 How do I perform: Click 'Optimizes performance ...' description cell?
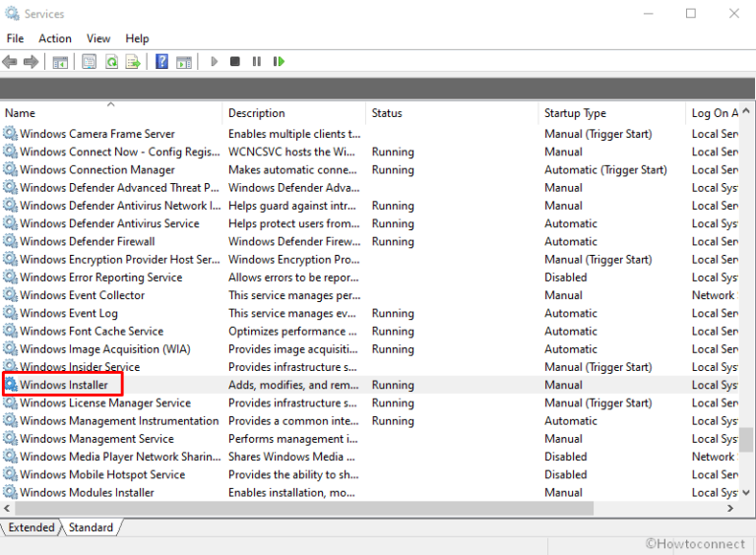pyautogui.click(x=292, y=331)
